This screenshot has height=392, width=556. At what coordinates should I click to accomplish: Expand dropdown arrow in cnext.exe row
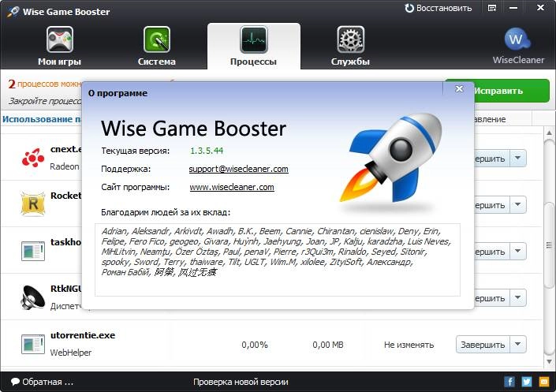[517, 158]
